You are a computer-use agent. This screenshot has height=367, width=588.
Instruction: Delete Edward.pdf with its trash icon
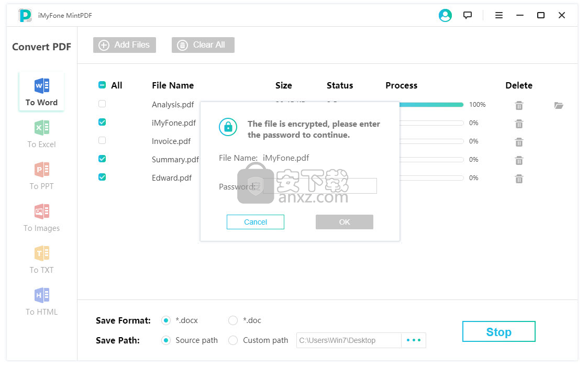tap(519, 179)
